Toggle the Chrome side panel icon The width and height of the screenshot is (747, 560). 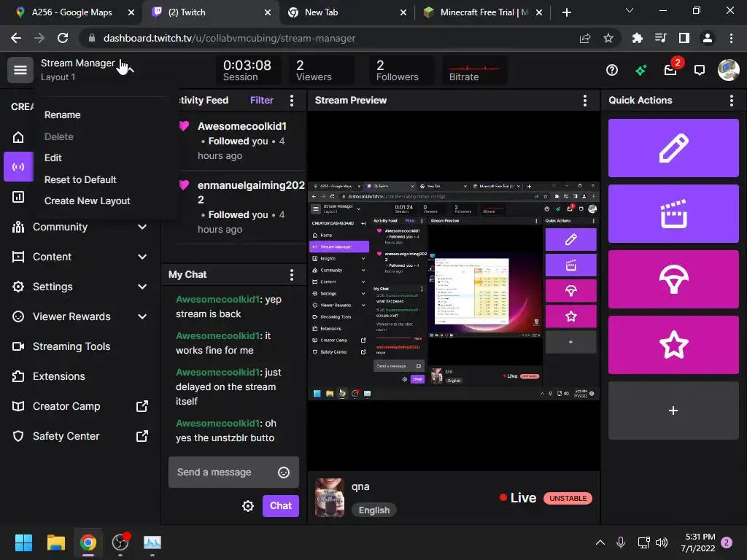point(684,39)
